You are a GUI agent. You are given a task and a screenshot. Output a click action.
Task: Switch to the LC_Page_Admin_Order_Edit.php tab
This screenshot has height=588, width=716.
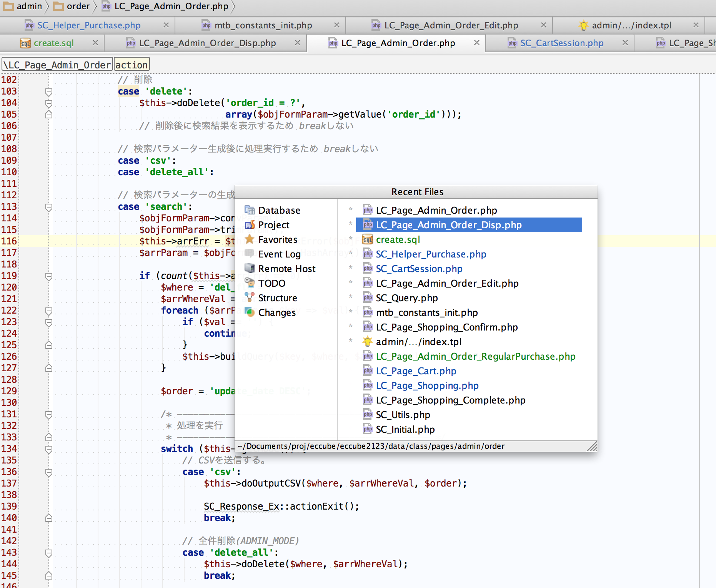451,25
